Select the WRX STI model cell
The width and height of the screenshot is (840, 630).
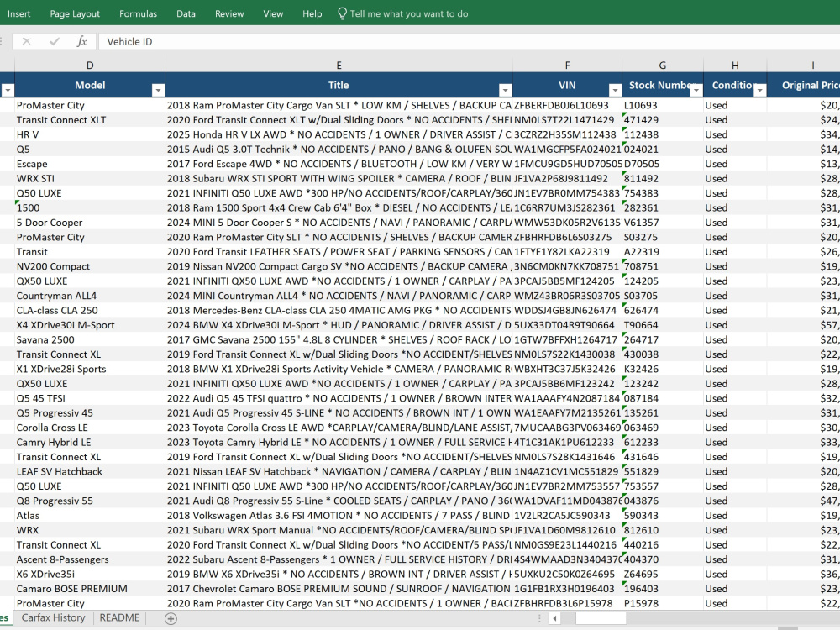click(x=90, y=178)
